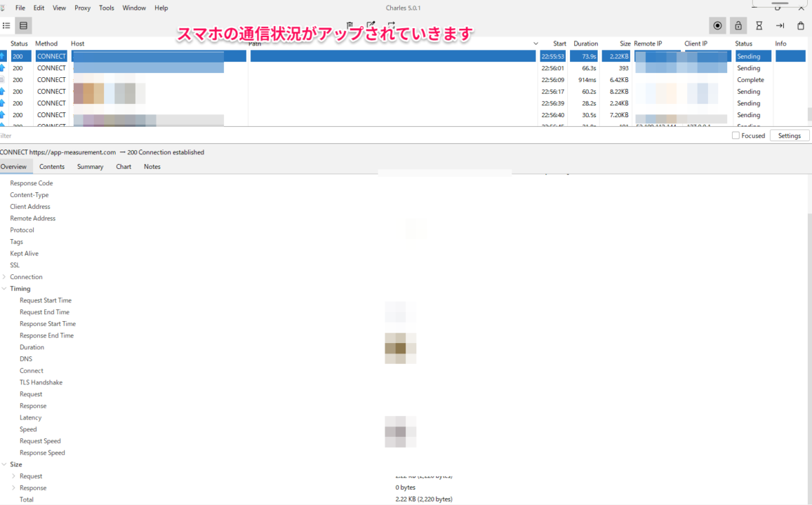Open the File menu

click(20, 8)
